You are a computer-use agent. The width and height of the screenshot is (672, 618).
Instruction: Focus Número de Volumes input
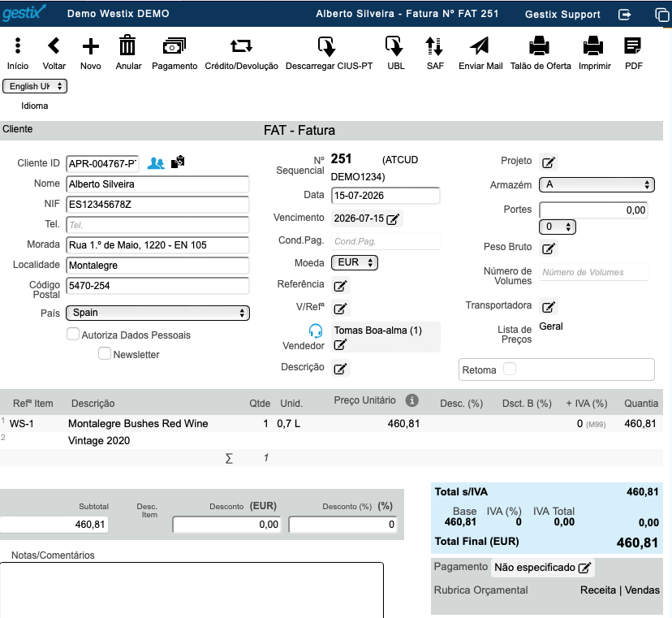(x=593, y=272)
